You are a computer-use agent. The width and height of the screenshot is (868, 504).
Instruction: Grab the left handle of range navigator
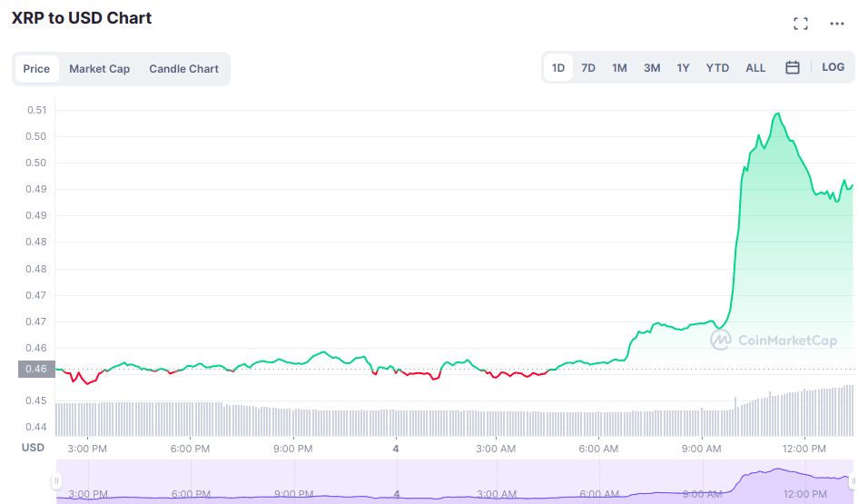[56, 480]
